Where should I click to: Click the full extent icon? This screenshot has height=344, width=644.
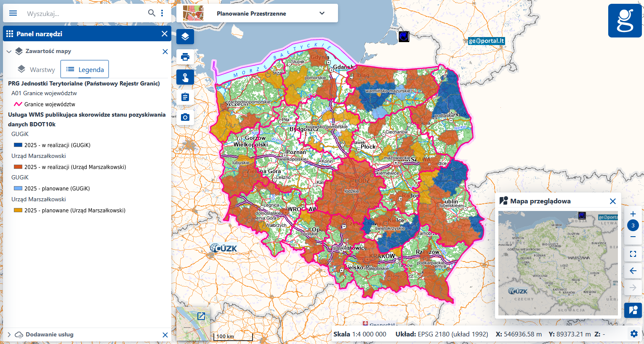point(633,254)
